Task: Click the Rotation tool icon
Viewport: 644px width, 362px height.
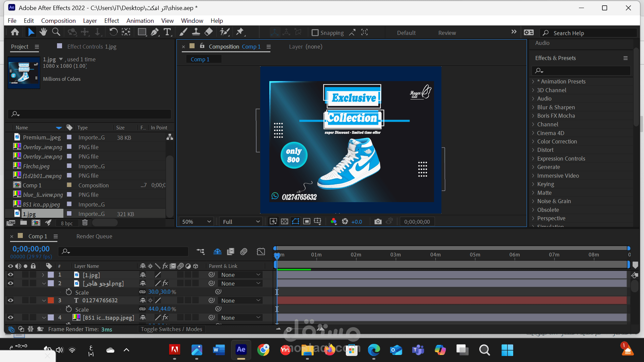Action: [113, 32]
